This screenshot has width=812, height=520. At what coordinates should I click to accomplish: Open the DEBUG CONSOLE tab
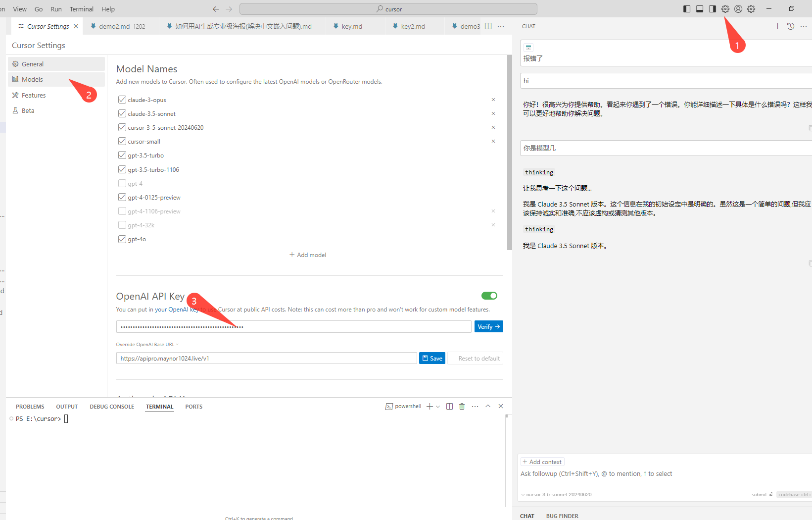coord(112,407)
